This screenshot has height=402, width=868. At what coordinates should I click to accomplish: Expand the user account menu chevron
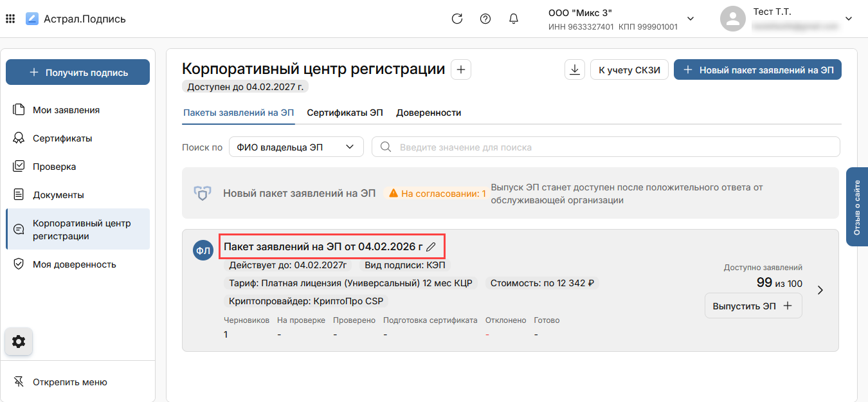[848, 19]
